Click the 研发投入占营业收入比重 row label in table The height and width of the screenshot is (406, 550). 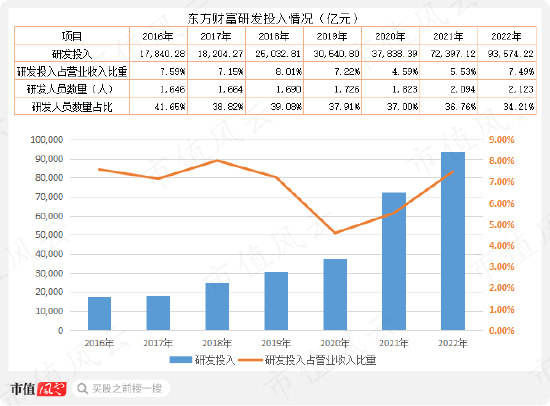click(72, 71)
